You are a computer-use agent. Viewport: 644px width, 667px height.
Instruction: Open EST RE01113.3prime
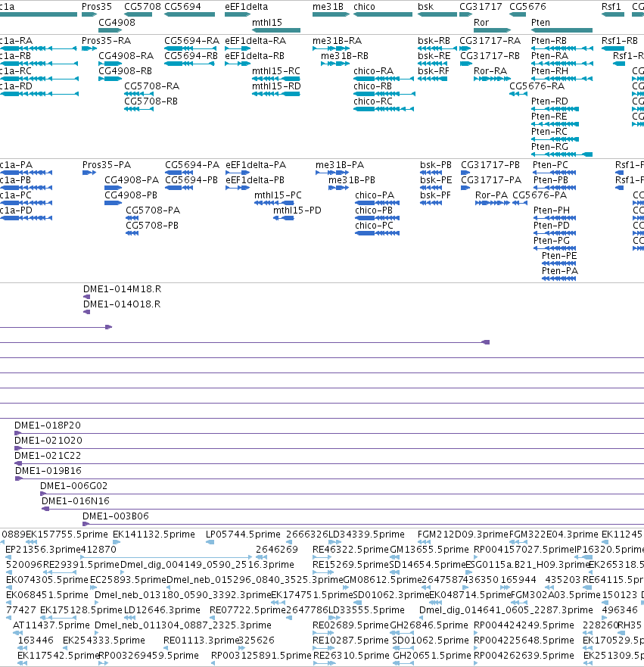point(201,641)
